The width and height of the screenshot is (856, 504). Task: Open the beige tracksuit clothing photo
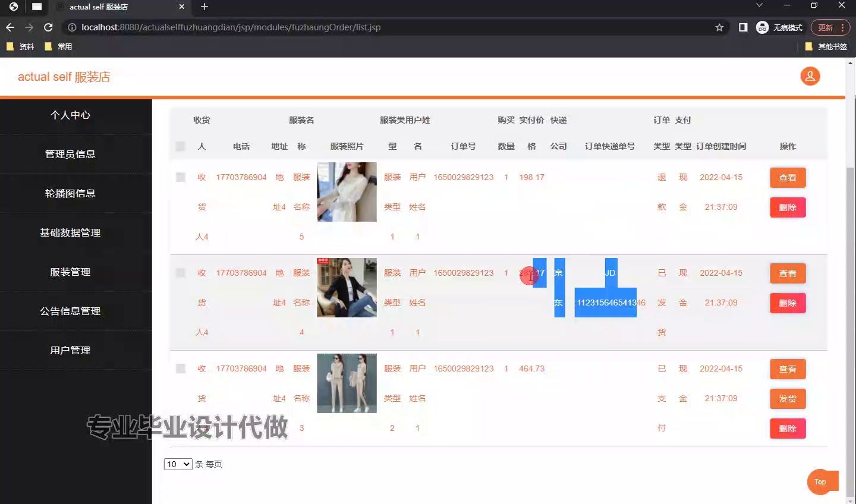coord(347,383)
